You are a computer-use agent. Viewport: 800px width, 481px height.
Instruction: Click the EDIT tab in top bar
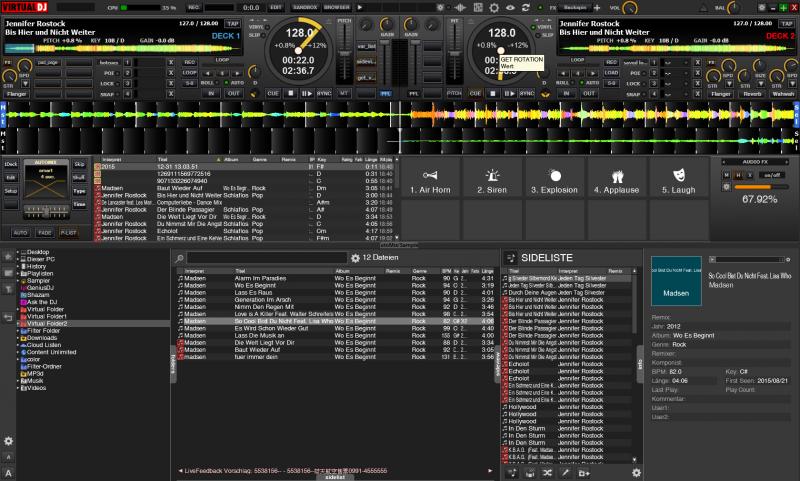coord(276,8)
